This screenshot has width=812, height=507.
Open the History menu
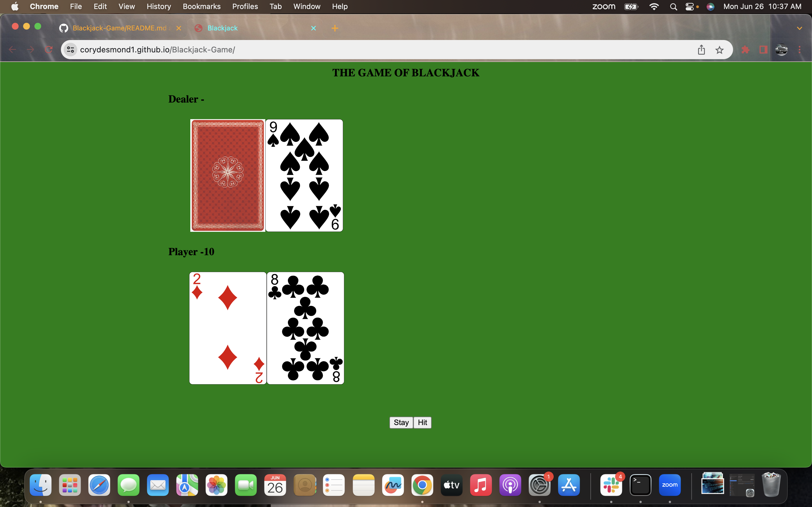tap(158, 6)
